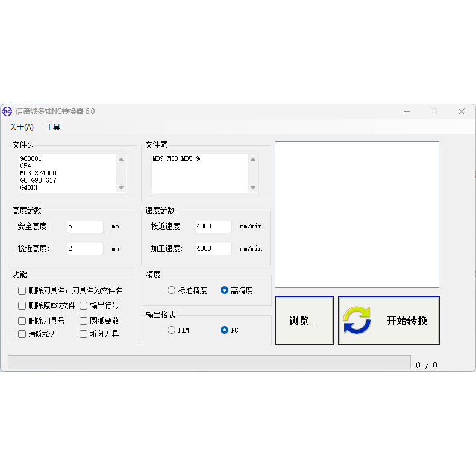Viewport: 476px width, 476px height.
Task: Click the NC app logo in title bar
Action: click(x=7, y=111)
